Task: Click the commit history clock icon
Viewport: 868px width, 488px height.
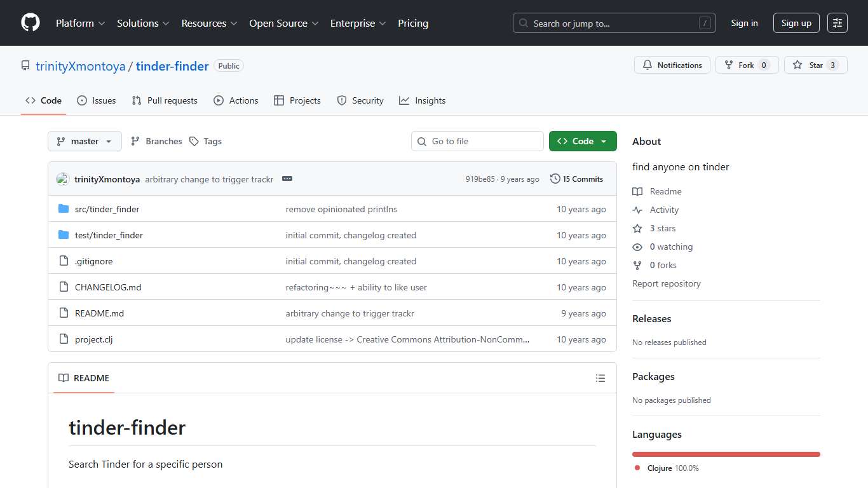Action: tap(555, 179)
